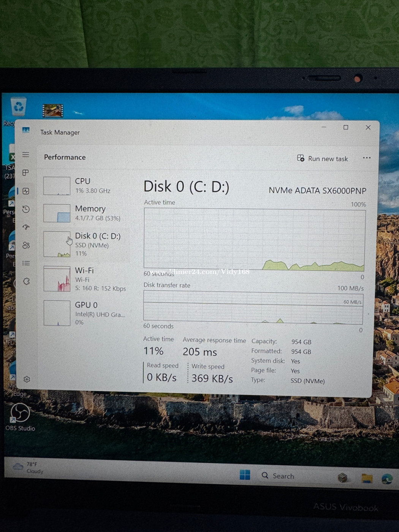Select Memory in the performance list
Screen dimensions: 399x532
(85, 213)
